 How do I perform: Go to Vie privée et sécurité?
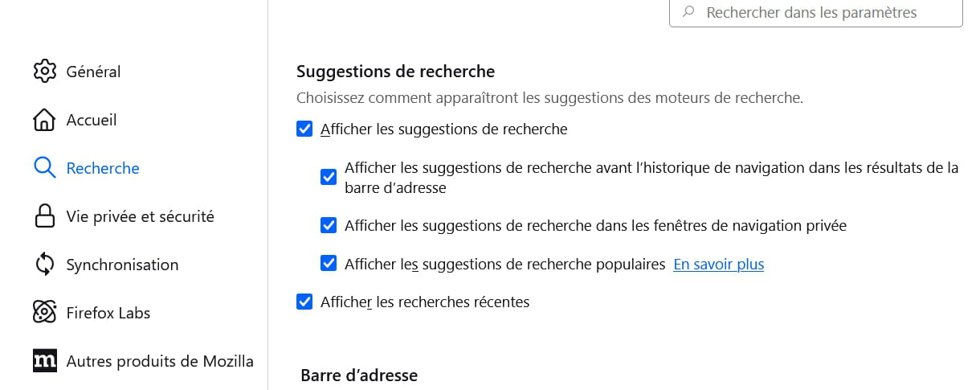[140, 216]
